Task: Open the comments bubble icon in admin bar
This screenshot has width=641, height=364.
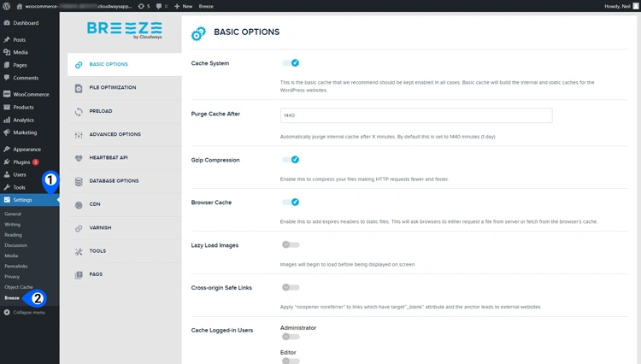Action: tap(158, 6)
